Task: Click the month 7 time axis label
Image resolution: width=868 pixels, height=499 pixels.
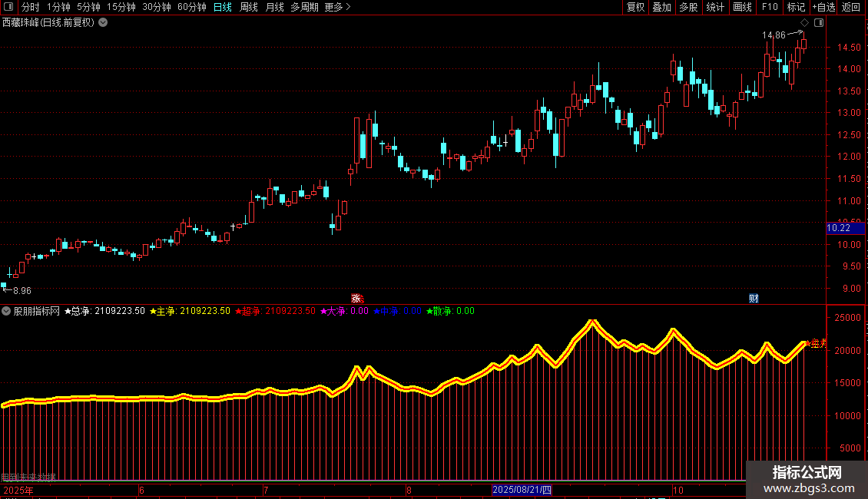Action: (266, 490)
